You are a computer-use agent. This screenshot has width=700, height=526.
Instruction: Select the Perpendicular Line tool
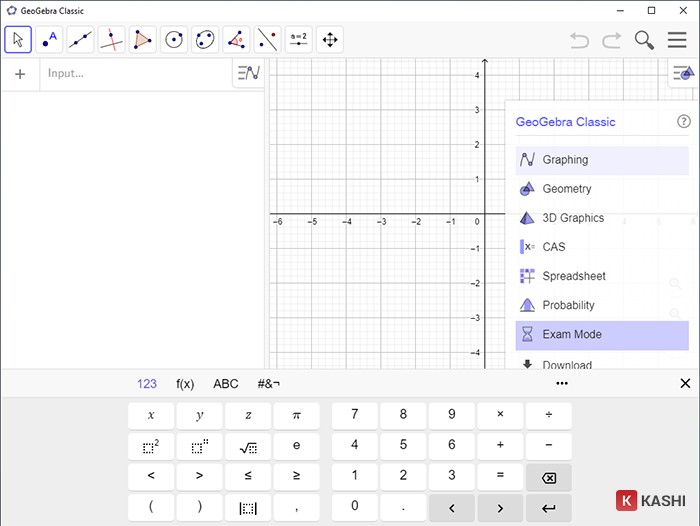coord(112,40)
